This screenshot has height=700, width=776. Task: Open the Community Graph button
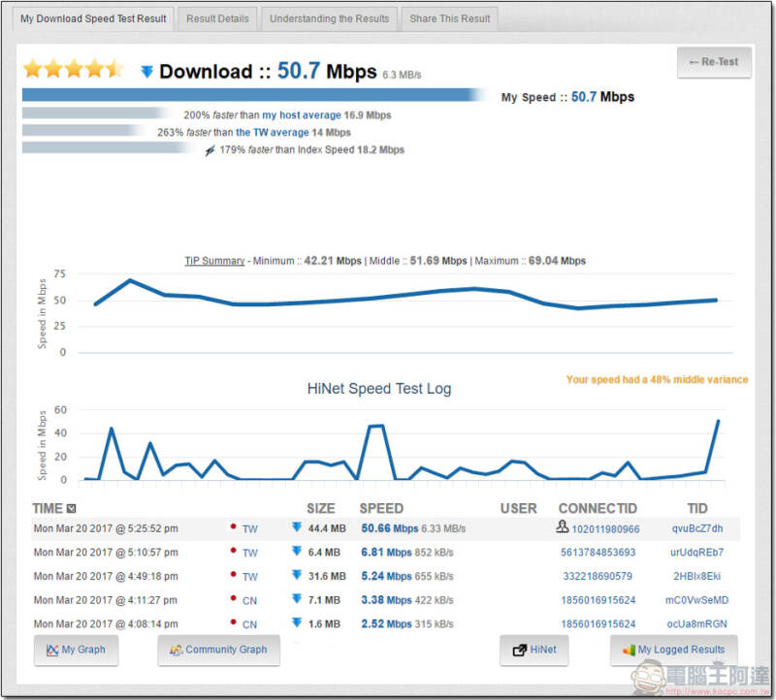(218, 650)
